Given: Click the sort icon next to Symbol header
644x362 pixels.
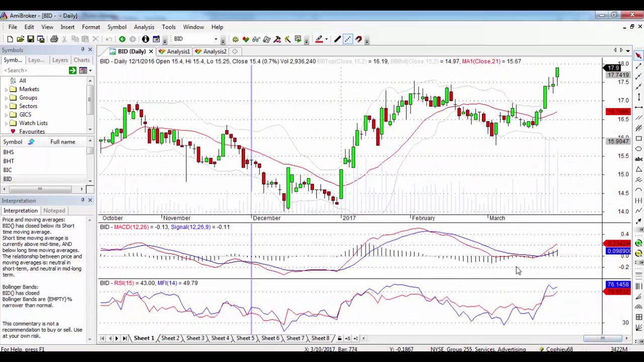Looking at the screenshot, I should (x=31, y=142).
